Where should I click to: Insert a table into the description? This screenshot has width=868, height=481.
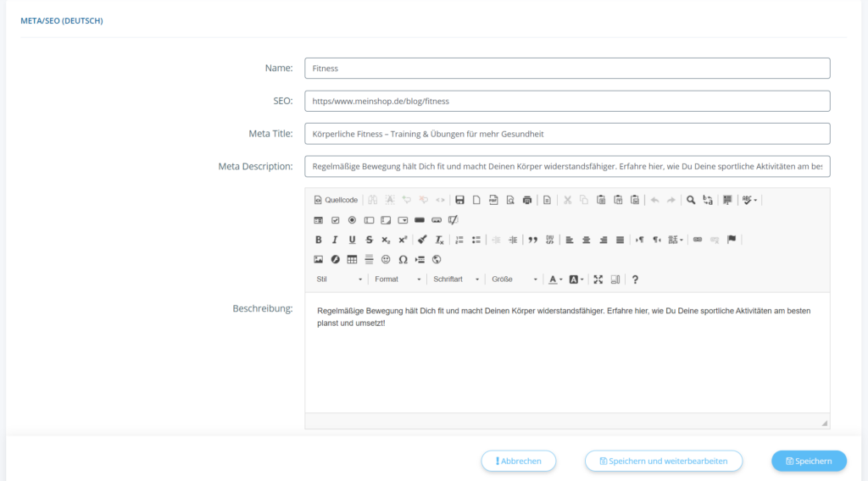[x=352, y=259]
